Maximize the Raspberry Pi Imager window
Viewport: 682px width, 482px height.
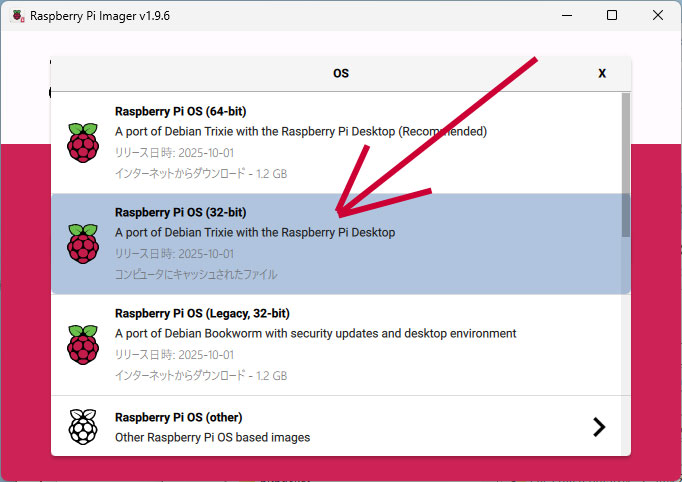click(612, 16)
